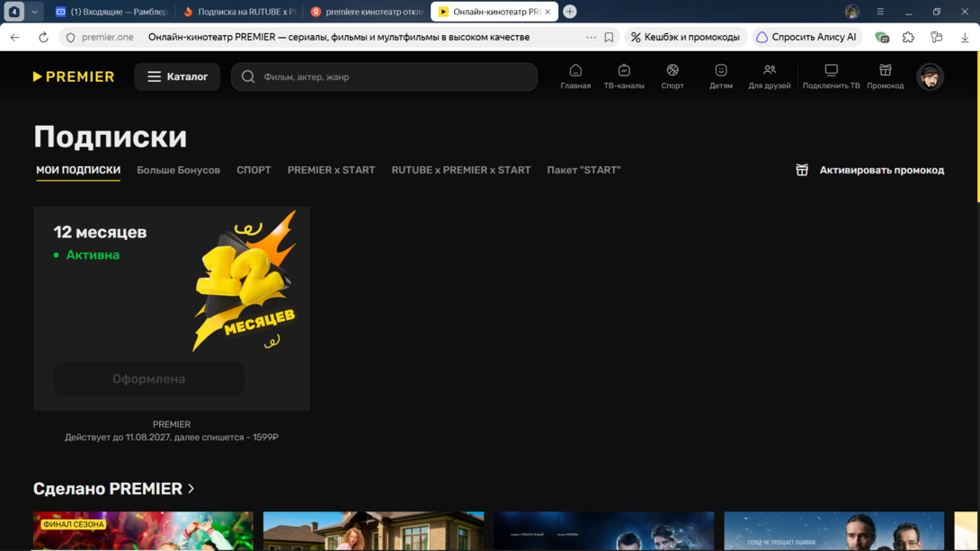Open Кешбэк и промокоды button
The width and height of the screenshot is (980, 551).
point(686,38)
